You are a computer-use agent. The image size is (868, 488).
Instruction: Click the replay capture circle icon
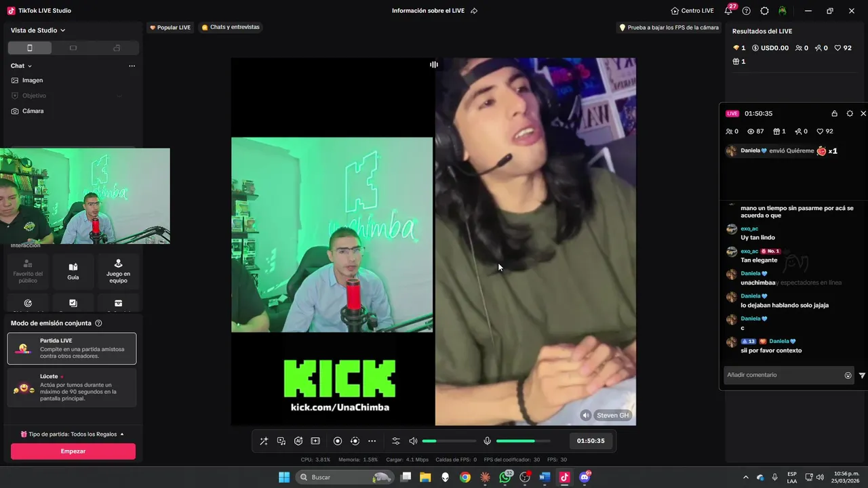[x=355, y=441]
